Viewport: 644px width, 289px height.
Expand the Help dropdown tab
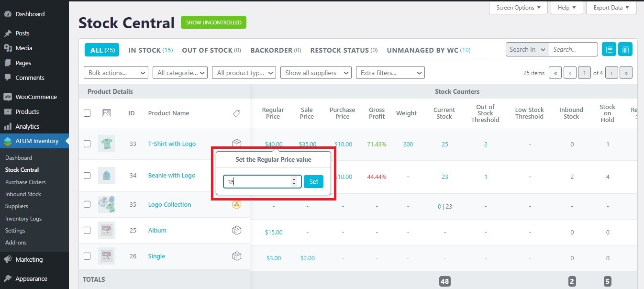click(x=567, y=8)
